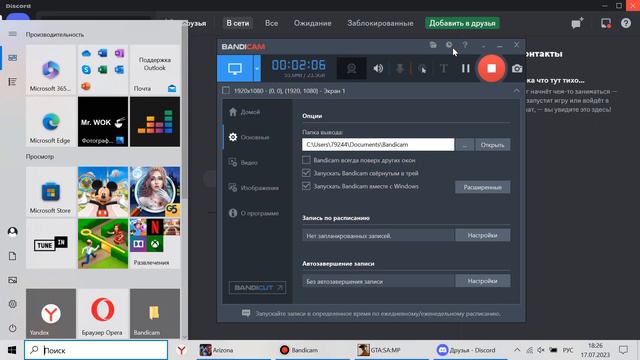
Task: Toggle launch Bandicam minimized to tray checkbox
Action: (306, 173)
